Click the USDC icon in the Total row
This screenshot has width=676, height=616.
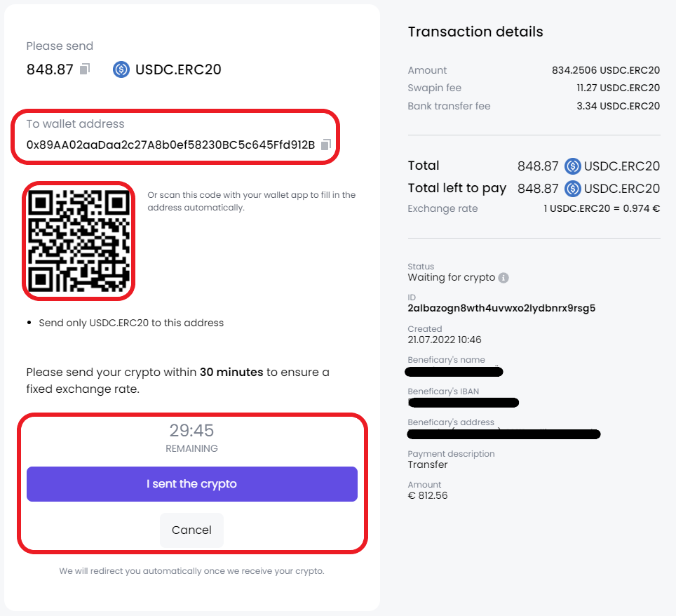tap(572, 166)
